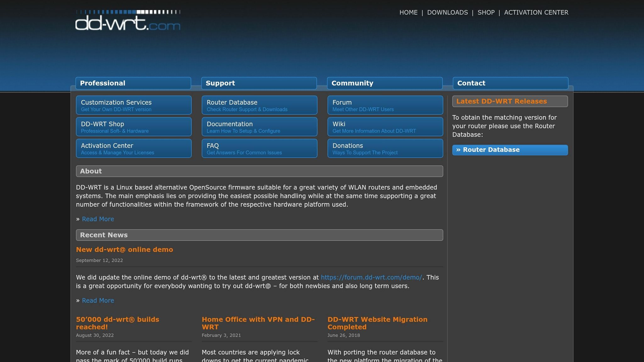Open the forum.dd-wrt.com/demo link

pyautogui.click(x=371, y=277)
